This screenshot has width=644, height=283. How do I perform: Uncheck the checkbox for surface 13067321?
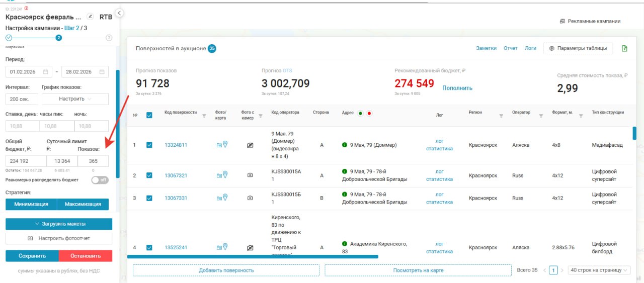tap(149, 175)
